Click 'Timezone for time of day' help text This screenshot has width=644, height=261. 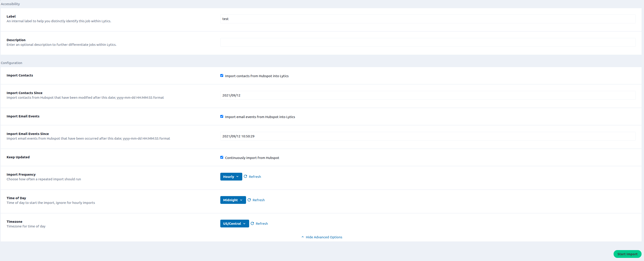(x=26, y=226)
